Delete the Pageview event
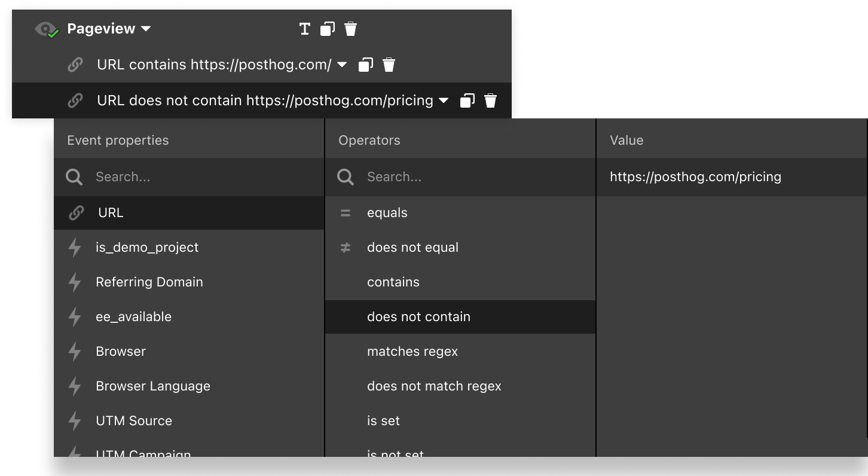This screenshot has height=476, width=868. [x=351, y=29]
